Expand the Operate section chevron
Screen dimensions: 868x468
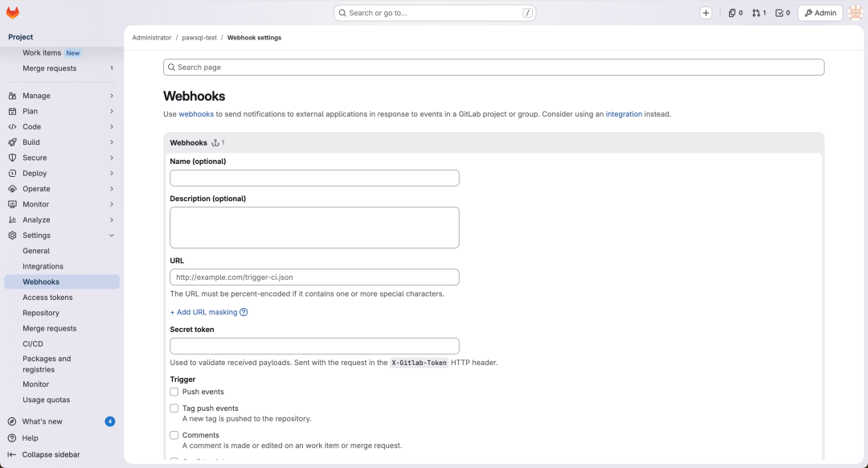pos(112,189)
